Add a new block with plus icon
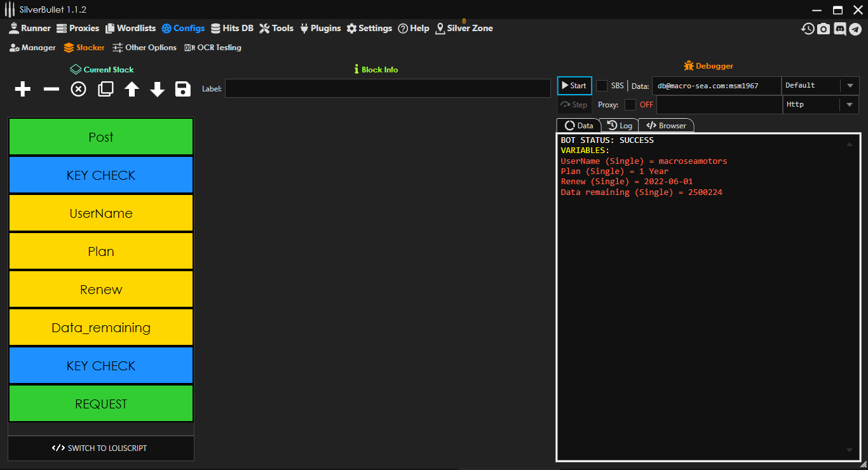Image resolution: width=868 pixels, height=470 pixels. click(23, 89)
